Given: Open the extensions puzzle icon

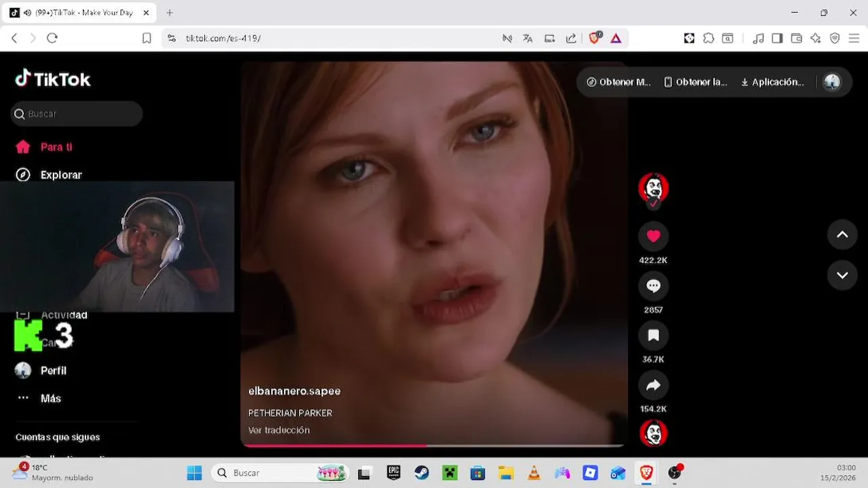Looking at the screenshot, I should (x=709, y=39).
